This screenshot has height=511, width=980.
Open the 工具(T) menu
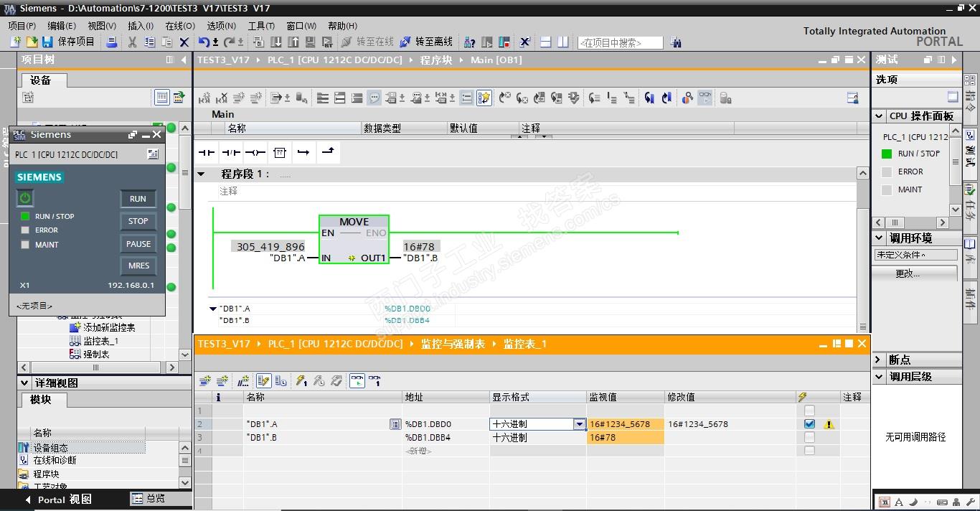click(x=261, y=25)
